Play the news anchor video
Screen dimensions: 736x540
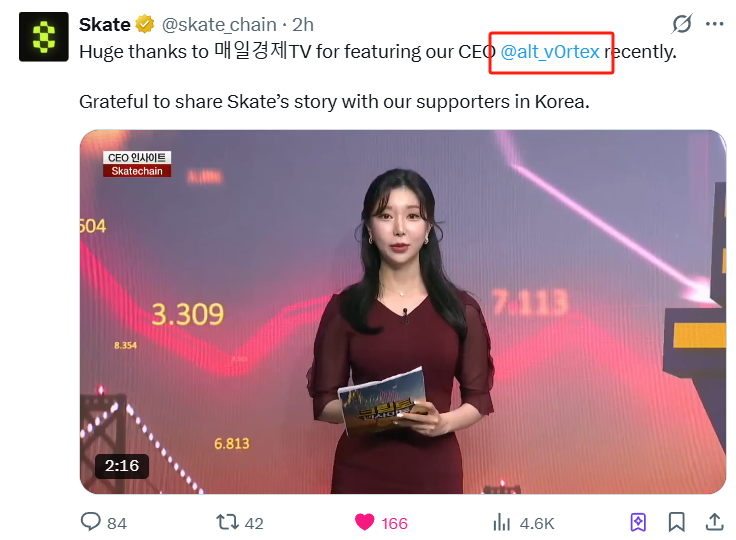pos(403,312)
